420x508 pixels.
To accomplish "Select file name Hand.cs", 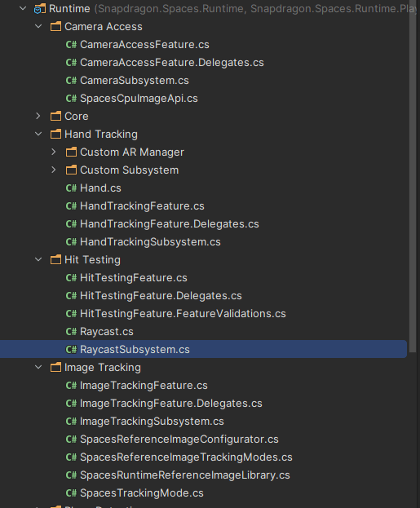I will [100, 188].
